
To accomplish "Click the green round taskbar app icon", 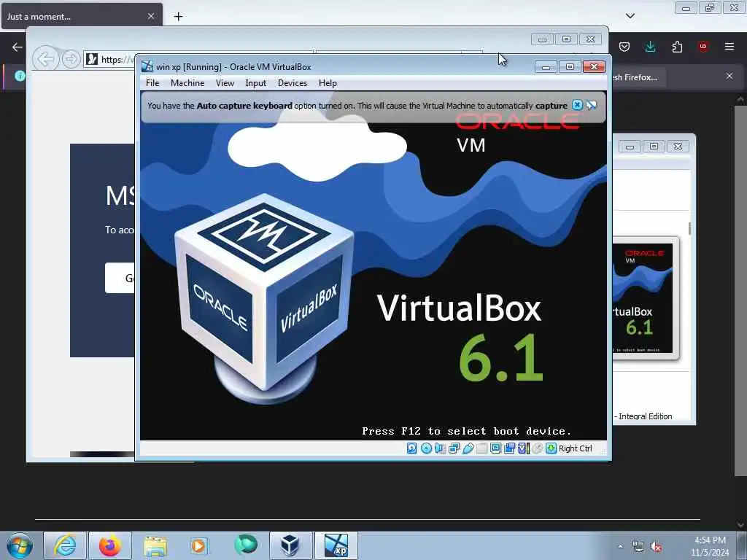I will tap(245, 545).
